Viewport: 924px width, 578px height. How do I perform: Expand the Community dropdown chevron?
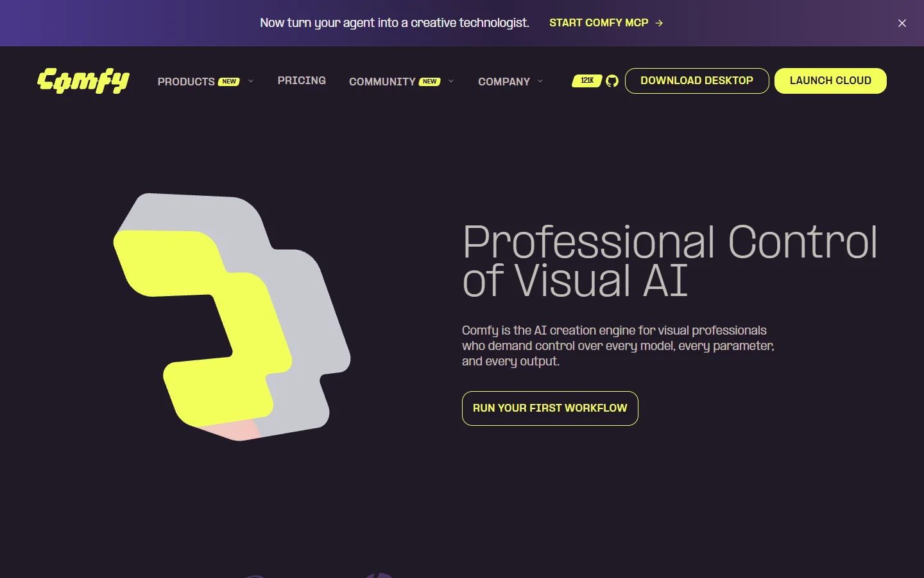[x=451, y=81]
